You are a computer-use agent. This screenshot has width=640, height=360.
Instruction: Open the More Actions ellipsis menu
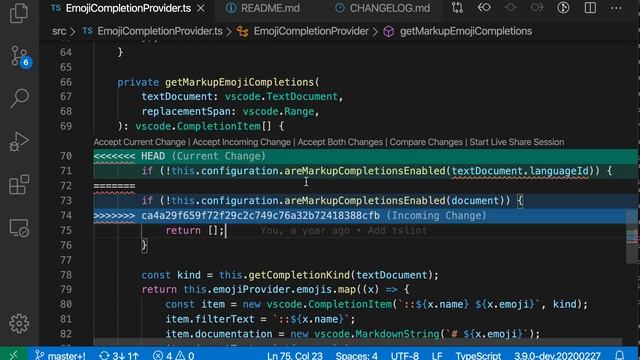[x=616, y=8]
